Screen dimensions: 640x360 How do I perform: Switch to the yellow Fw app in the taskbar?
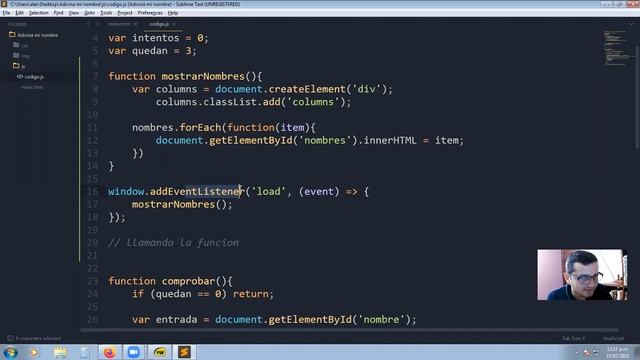160,352
